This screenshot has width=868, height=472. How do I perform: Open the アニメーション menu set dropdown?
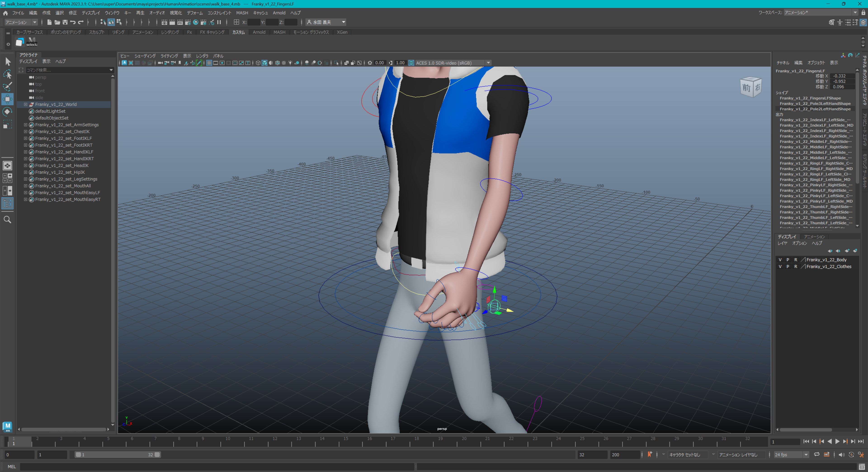coord(21,22)
